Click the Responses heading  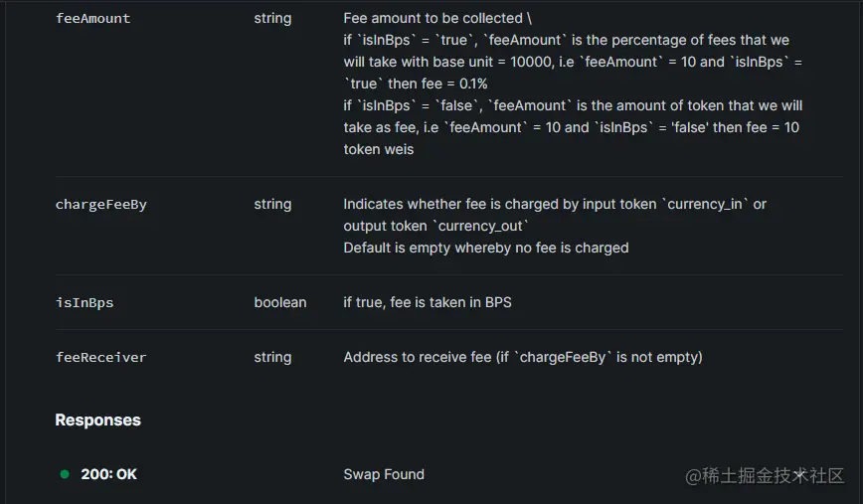[98, 420]
